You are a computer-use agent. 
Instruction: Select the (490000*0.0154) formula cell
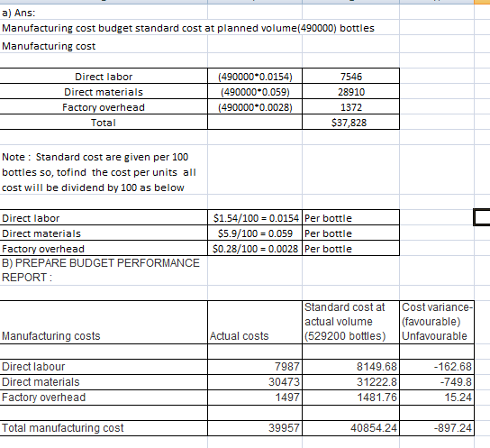tap(255, 76)
